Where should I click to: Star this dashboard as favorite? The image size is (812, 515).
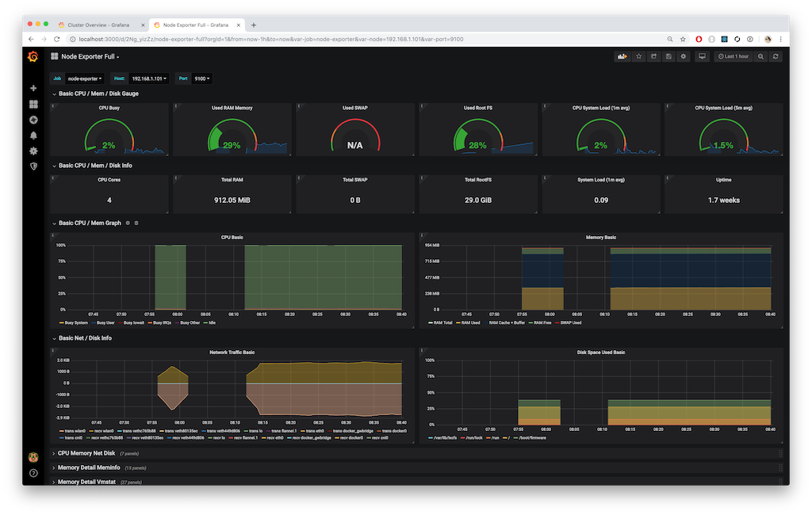(638, 56)
